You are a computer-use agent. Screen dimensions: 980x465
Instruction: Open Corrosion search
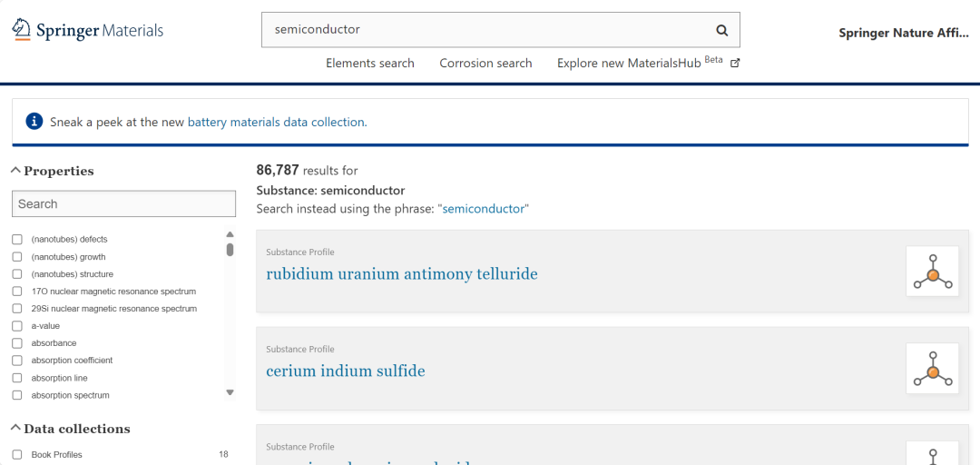(485, 64)
